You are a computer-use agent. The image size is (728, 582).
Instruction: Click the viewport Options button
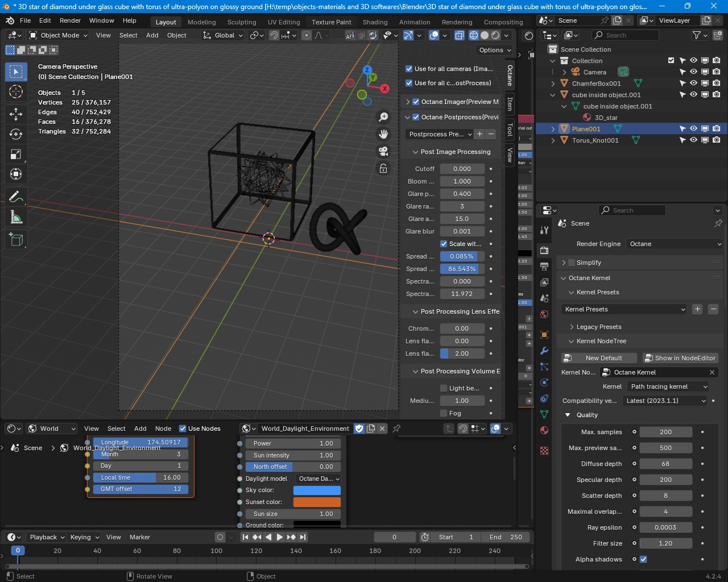494,50
